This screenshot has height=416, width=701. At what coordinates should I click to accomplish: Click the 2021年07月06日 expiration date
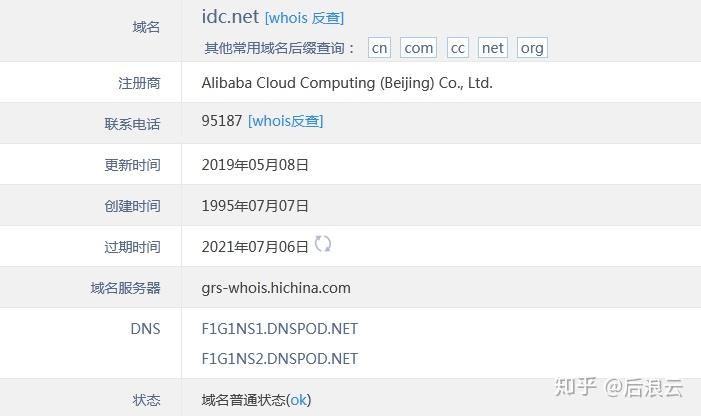(255, 247)
